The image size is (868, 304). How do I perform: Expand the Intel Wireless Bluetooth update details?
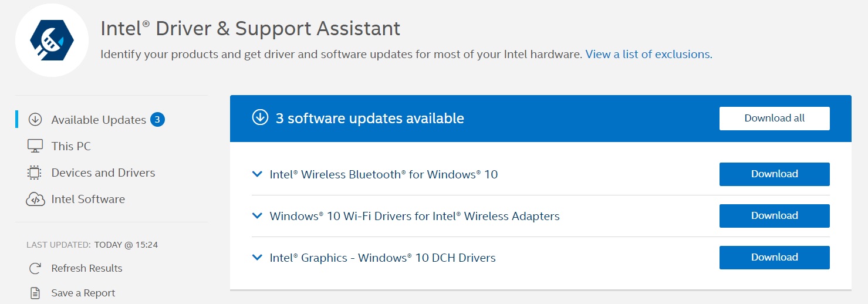256,174
